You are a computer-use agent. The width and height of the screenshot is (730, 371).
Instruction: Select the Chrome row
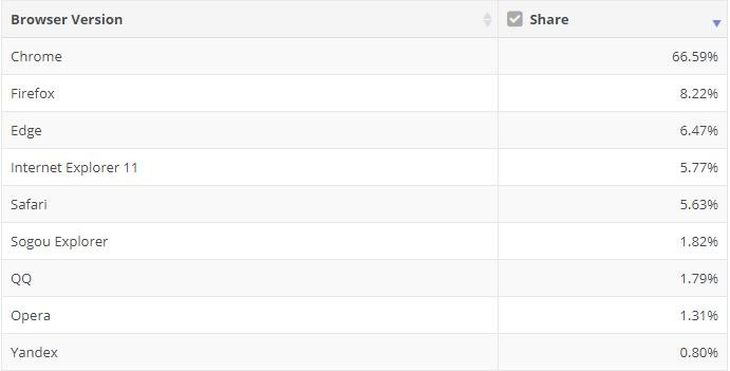click(x=365, y=56)
